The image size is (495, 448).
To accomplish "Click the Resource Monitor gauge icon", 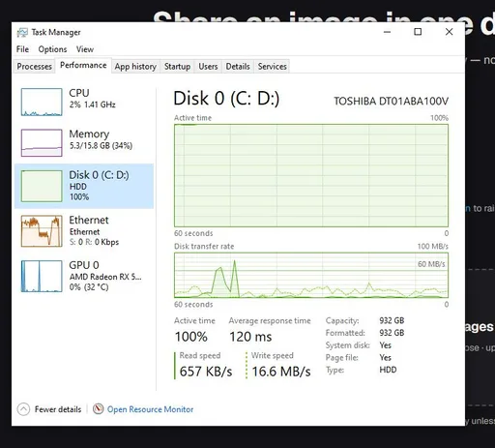I will (98, 409).
